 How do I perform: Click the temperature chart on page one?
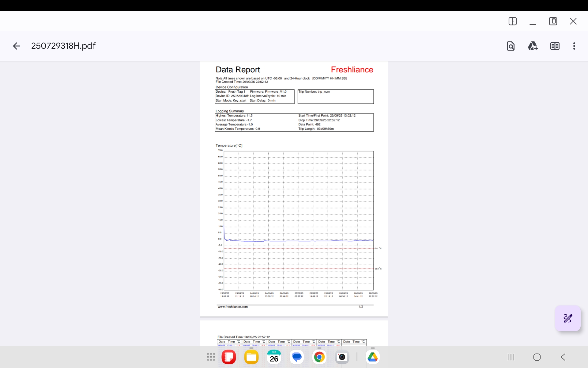coord(299,220)
